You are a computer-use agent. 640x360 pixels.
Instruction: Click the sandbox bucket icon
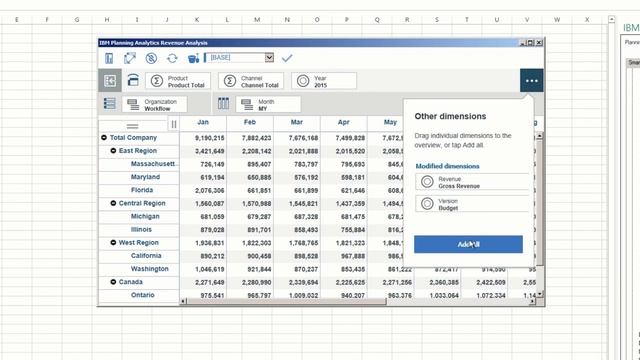(193, 58)
